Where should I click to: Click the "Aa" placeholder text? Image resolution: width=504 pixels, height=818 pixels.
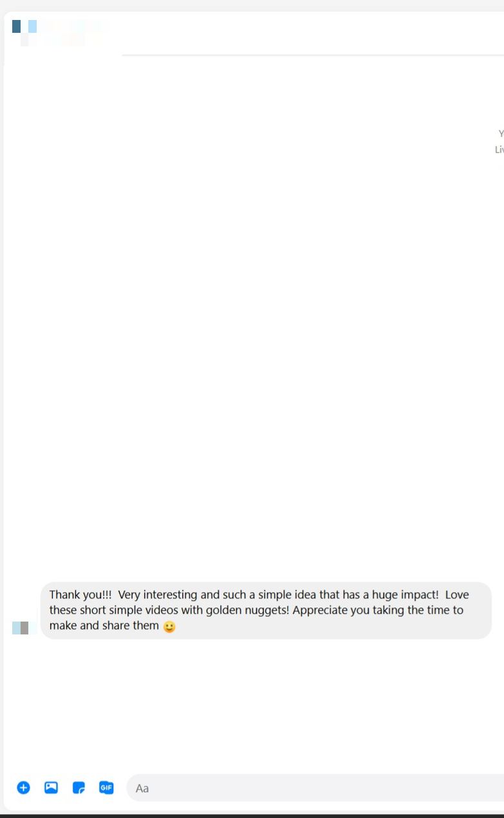(142, 788)
